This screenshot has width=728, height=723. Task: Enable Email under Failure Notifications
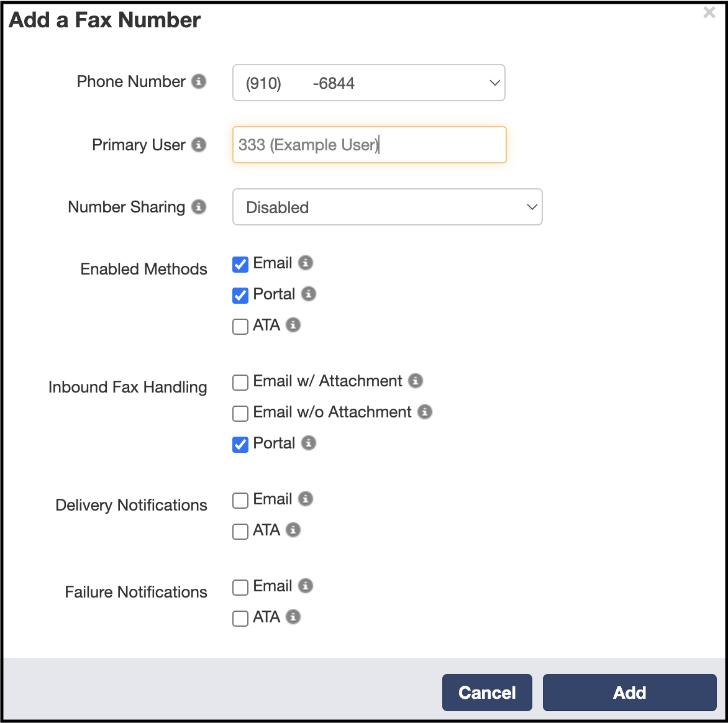coord(240,588)
